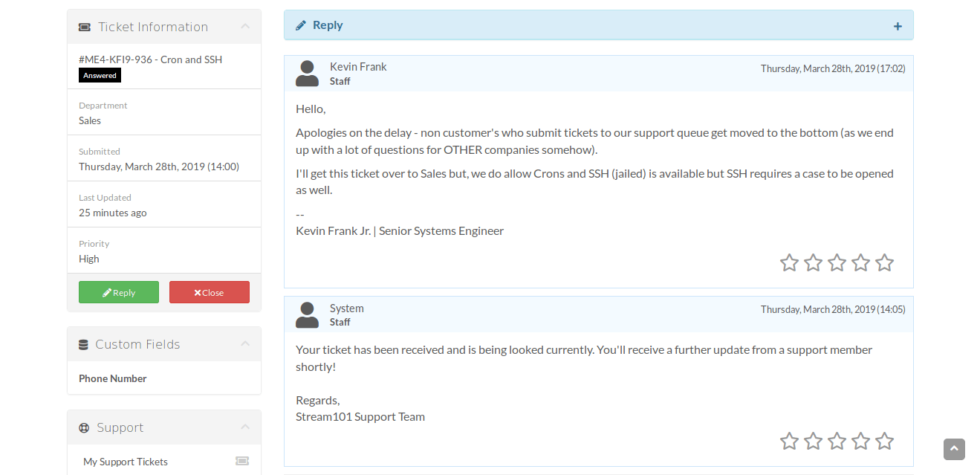Click the Priority field label
Image resolution: width=980 pixels, height=475 pixels.
tap(94, 244)
